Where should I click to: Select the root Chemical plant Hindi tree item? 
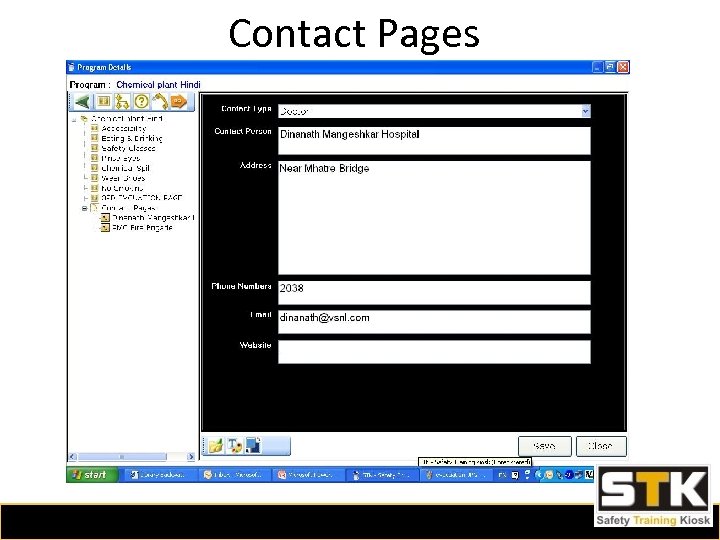[126, 119]
